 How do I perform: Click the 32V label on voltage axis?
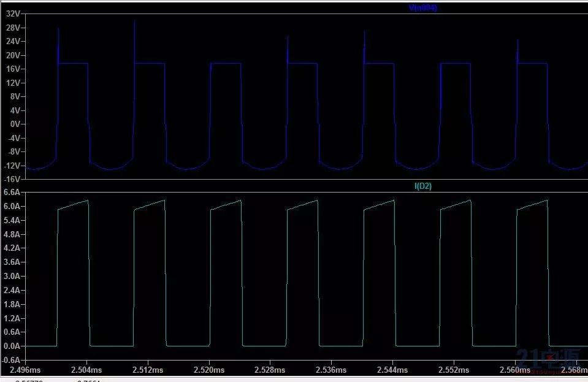click(x=13, y=14)
